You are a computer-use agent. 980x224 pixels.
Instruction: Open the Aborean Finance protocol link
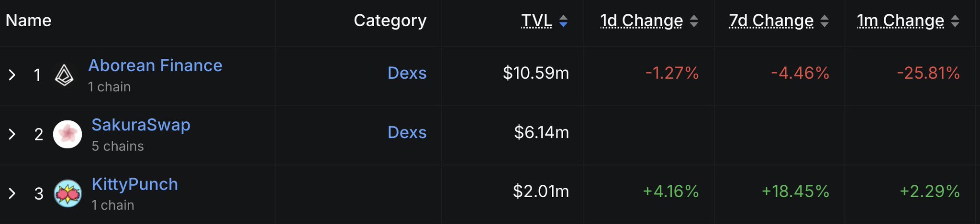click(155, 65)
